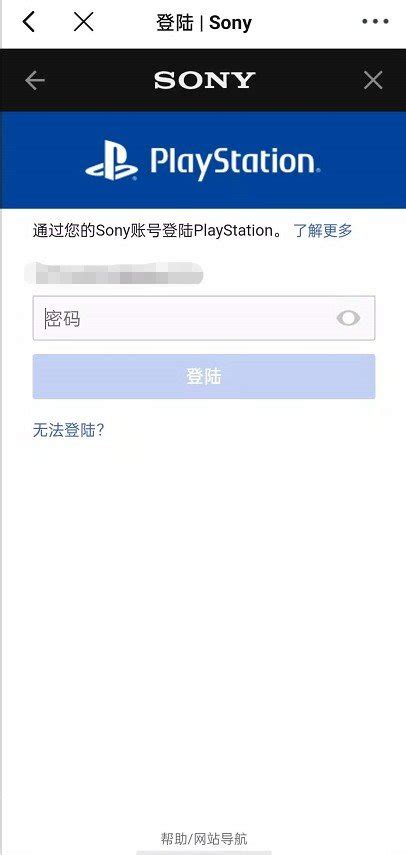This screenshot has height=855, width=406.
Task: Close the web page with the top X
Action: [x=83, y=22]
